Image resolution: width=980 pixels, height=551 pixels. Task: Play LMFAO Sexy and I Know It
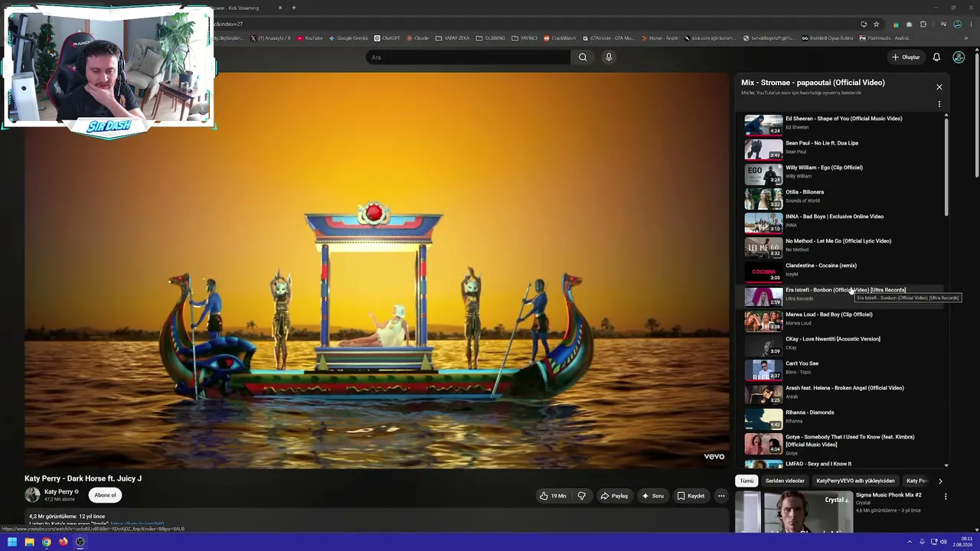[x=842, y=464]
